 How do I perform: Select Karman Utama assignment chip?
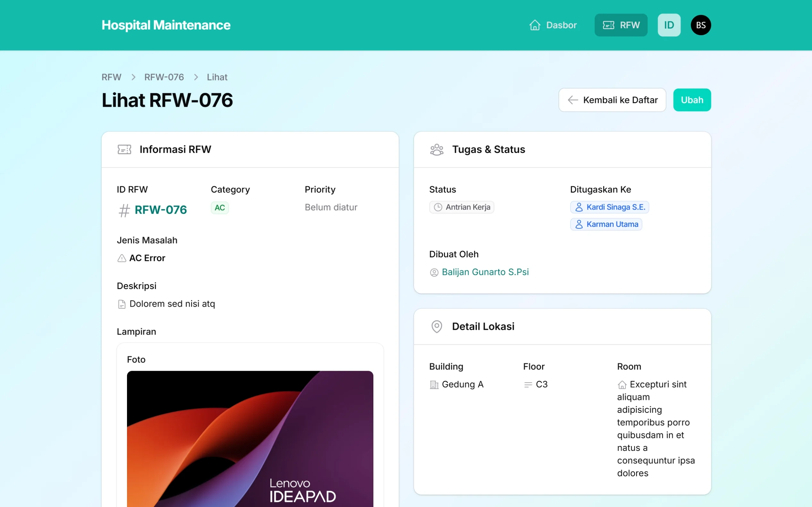tap(606, 224)
